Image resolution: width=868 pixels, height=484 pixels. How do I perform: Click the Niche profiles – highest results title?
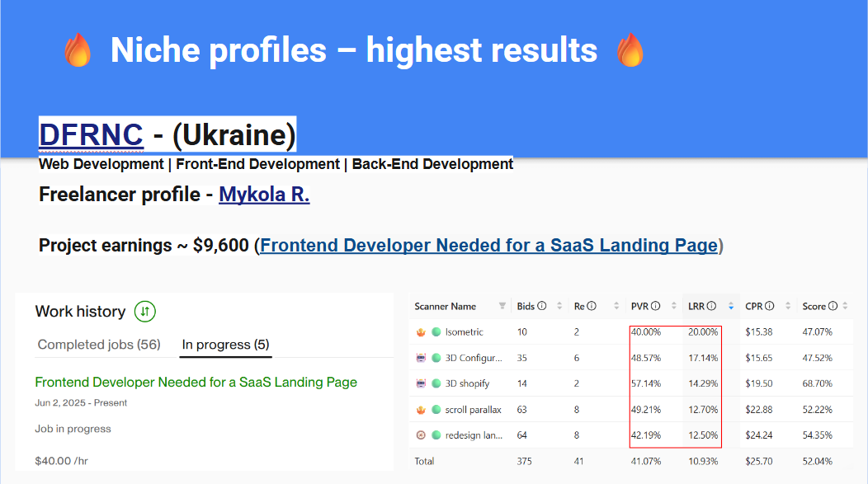point(354,49)
